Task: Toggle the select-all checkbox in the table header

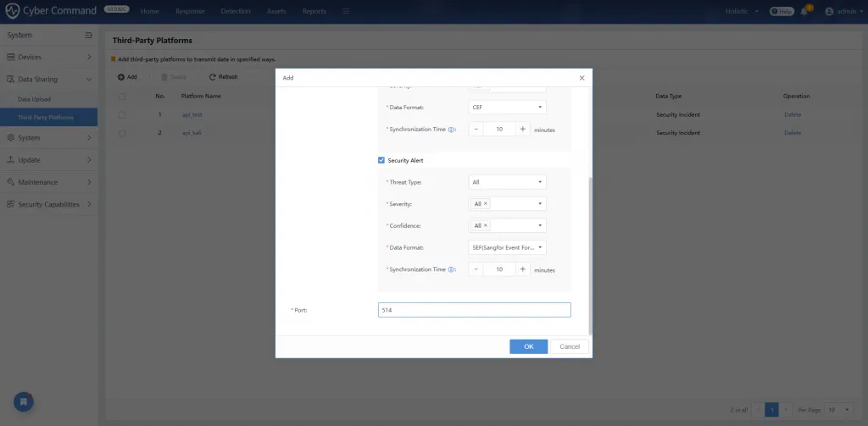Action: 122,97
